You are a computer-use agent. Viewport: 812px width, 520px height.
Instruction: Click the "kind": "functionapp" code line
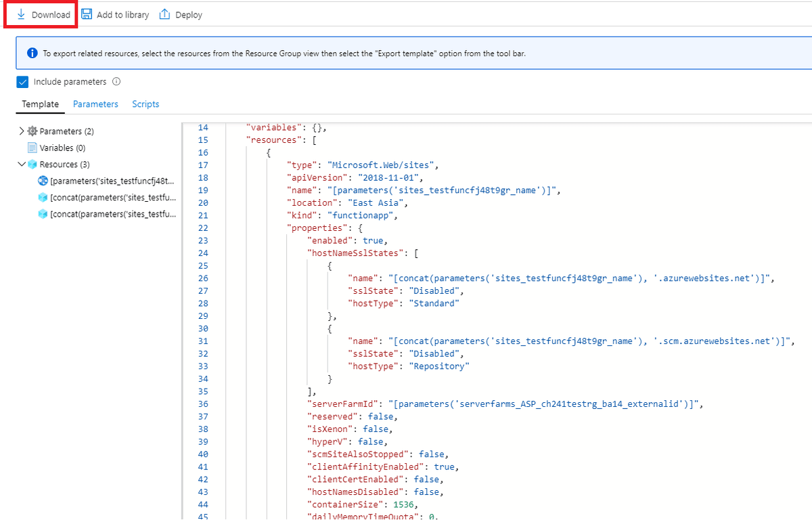[342, 215]
